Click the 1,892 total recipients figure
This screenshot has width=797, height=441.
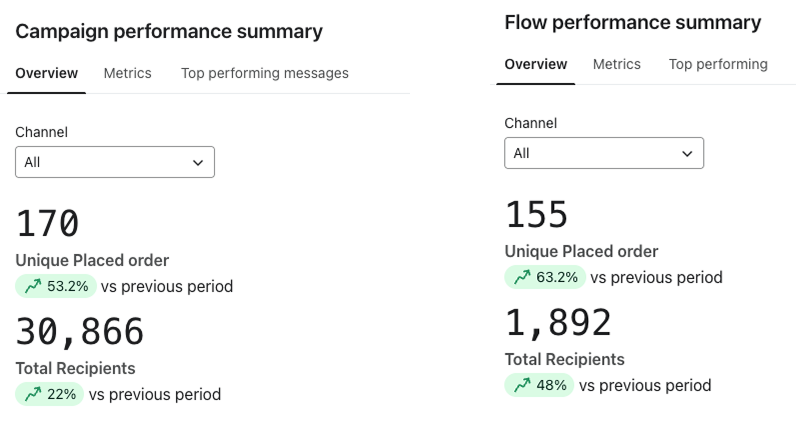[x=558, y=323]
